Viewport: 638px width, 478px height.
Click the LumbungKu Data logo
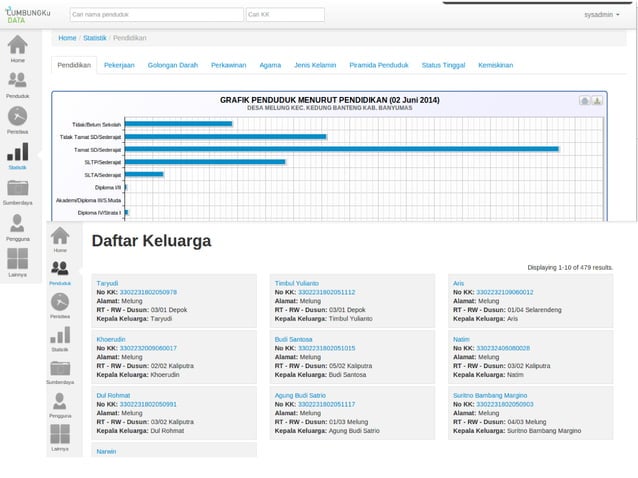(x=28, y=14)
